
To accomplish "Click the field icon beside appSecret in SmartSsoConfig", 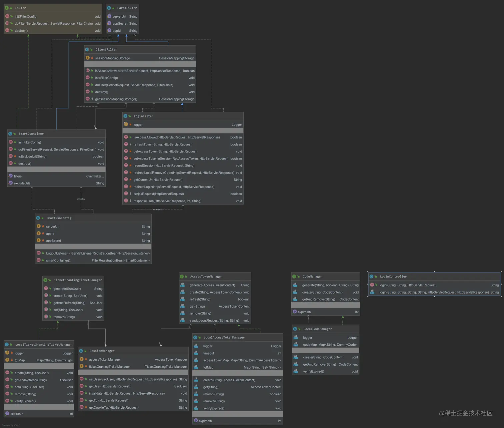I will 39,240.
